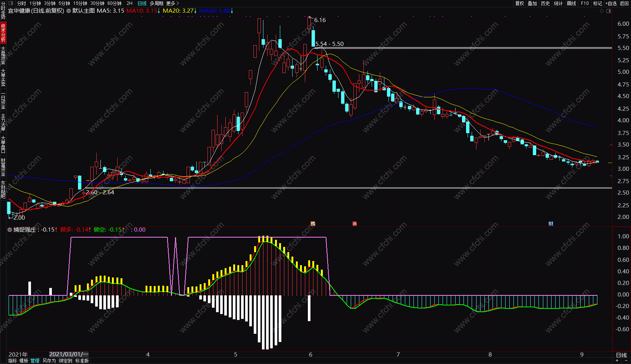The width and height of the screenshot is (631, 364).
Task: Open the 财富资金 side tab
Action: point(3,167)
